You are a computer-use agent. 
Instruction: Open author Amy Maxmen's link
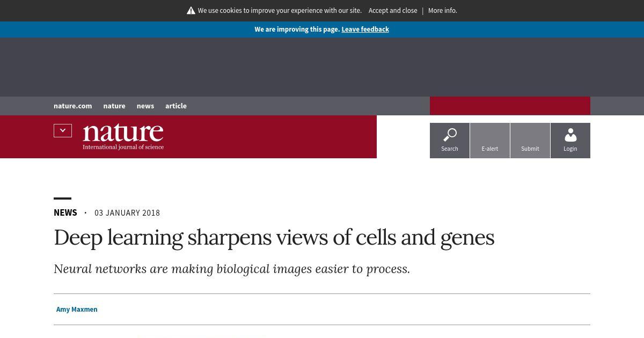click(77, 310)
